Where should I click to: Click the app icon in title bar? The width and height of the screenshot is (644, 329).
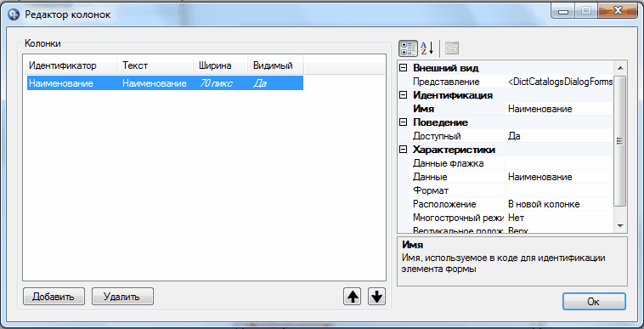14,14
